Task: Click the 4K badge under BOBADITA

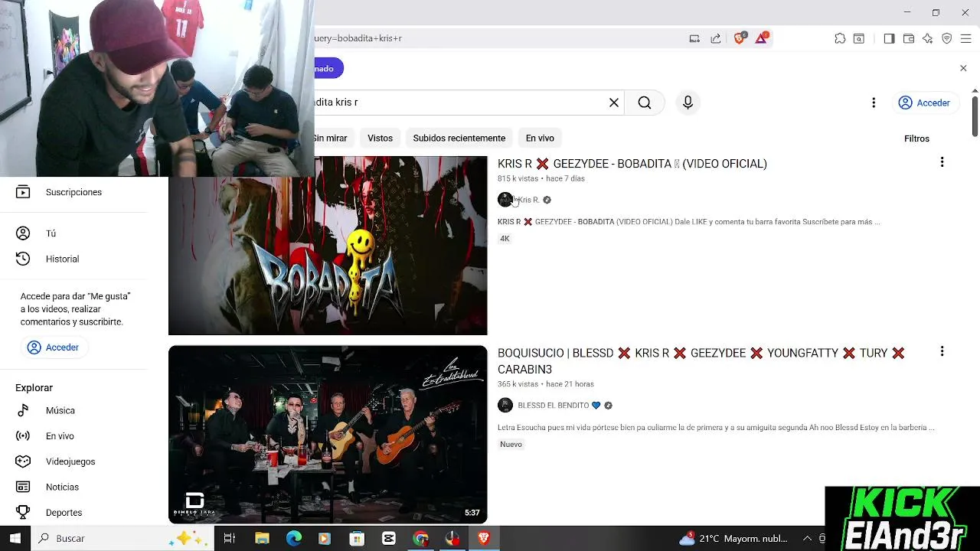Action: click(505, 239)
